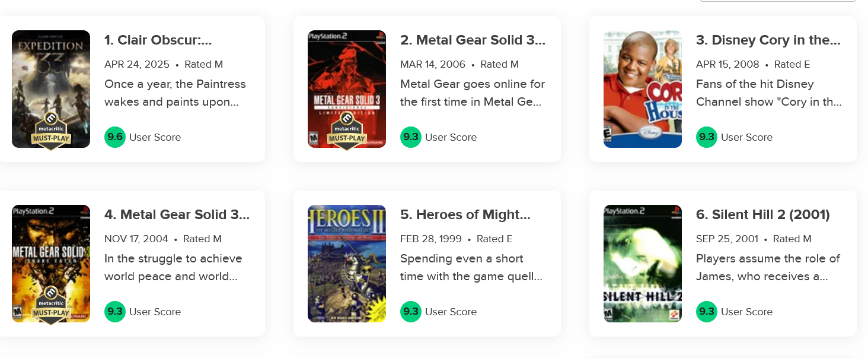
Task: Open the second-ranked Metal Gear Solid 3 title
Action: tap(473, 40)
